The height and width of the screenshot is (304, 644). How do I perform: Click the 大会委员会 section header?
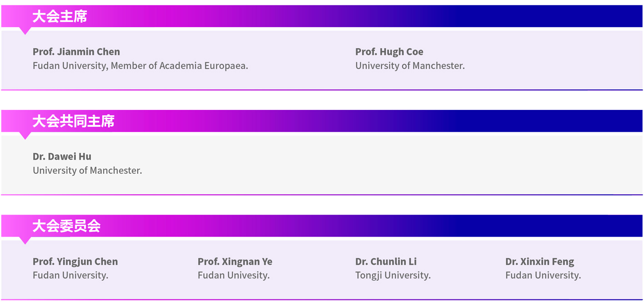(x=66, y=226)
